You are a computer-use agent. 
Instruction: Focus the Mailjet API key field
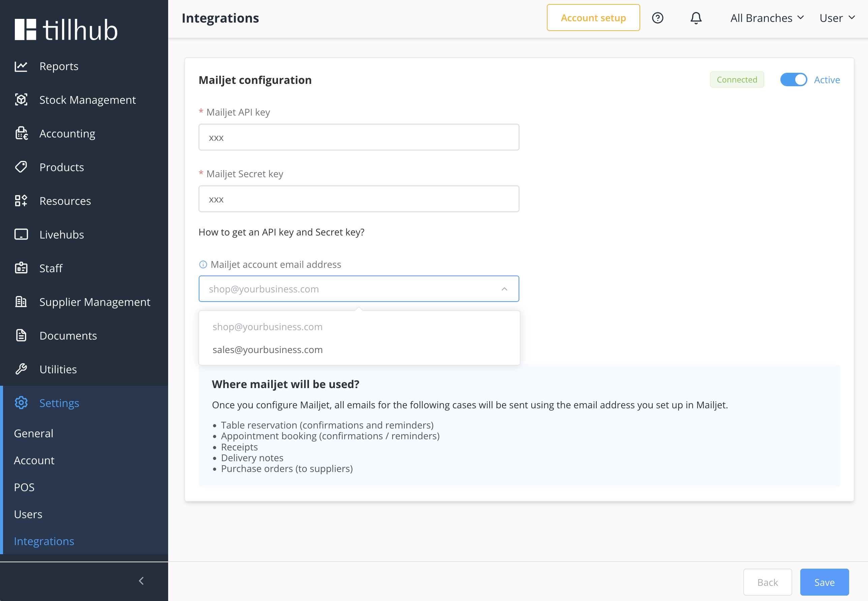pos(359,137)
